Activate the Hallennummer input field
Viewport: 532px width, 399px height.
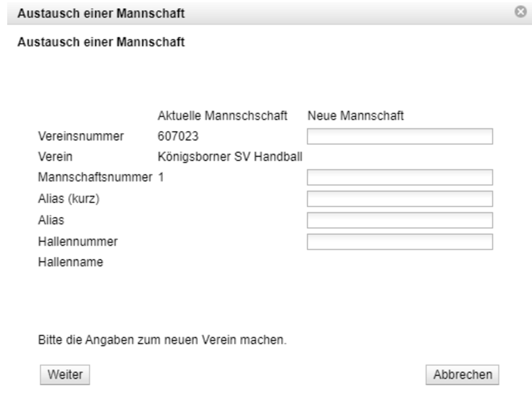(x=399, y=242)
